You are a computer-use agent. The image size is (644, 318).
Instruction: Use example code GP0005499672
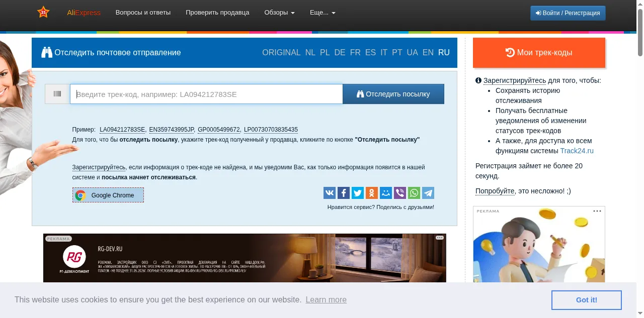[x=219, y=130]
